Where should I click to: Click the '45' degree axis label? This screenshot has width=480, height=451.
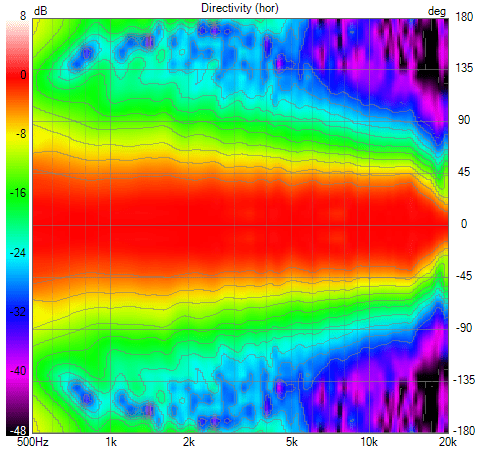coord(464,172)
